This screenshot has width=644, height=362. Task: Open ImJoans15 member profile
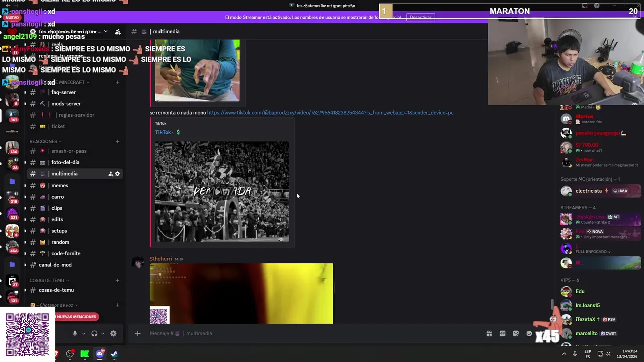pyautogui.click(x=601, y=305)
